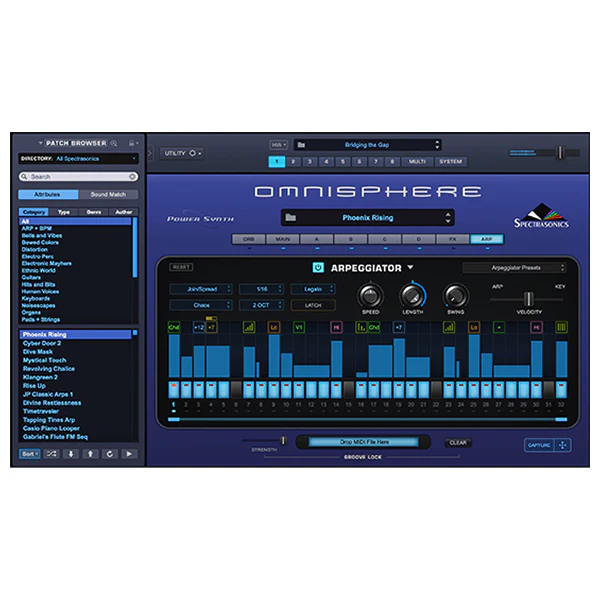Click the Lo modifier icon on step 25
The image size is (600, 600).
coord(474,327)
